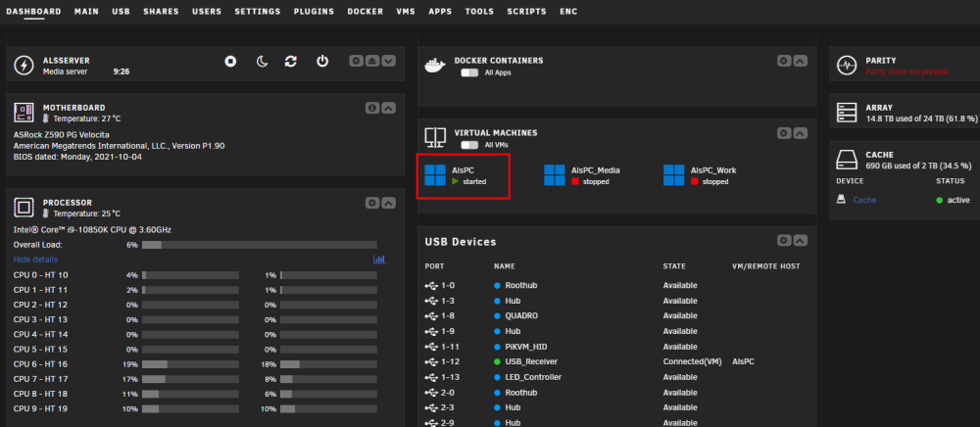Open the Cache device link
The width and height of the screenshot is (980, 427).
[x=864, y=201]
